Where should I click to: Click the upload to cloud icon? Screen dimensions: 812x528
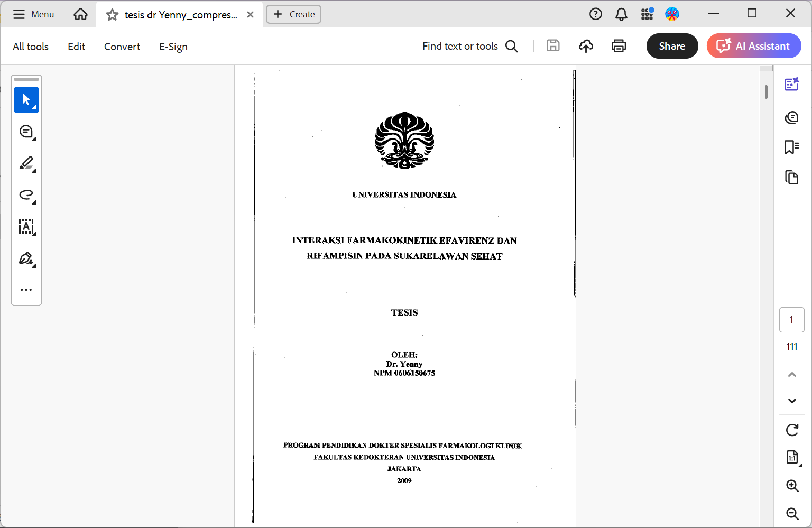pyautogui.click(x=586, y=46)
